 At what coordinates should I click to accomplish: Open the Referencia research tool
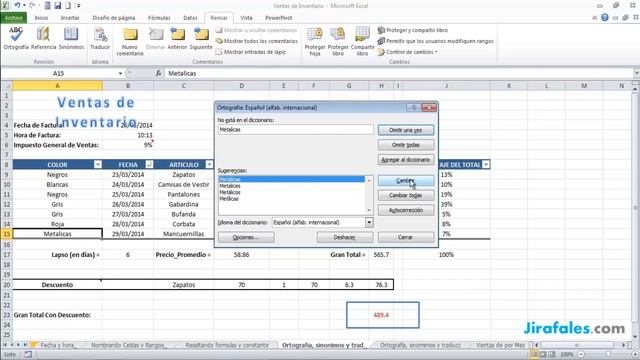coord(44,38)
